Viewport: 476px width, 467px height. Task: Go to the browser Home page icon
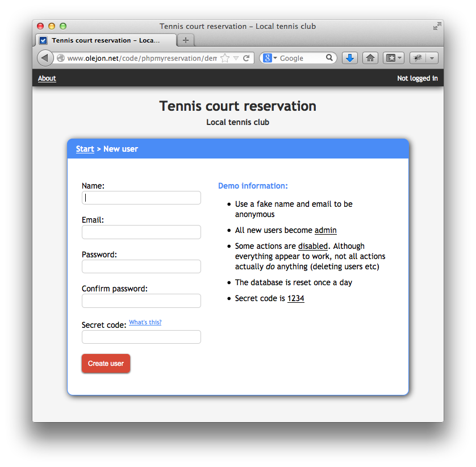tap(370, 58)
